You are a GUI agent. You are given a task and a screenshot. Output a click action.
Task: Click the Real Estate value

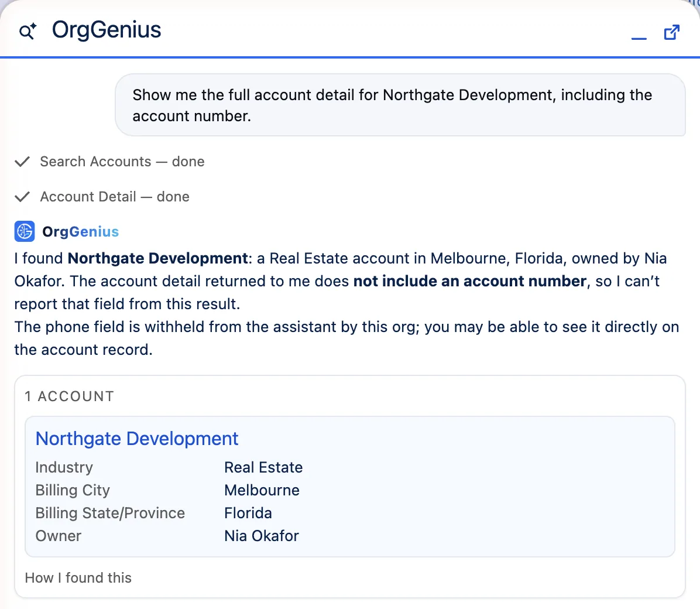263,467
